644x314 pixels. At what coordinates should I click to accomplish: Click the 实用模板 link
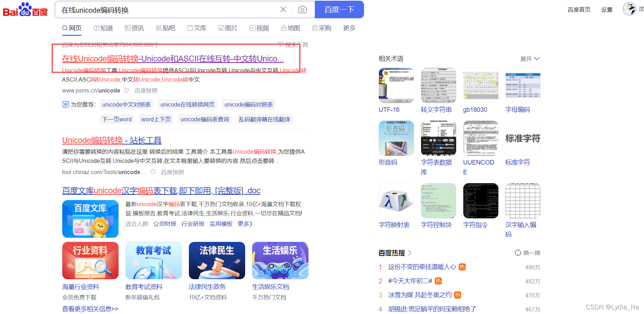[x=221, y=224]
